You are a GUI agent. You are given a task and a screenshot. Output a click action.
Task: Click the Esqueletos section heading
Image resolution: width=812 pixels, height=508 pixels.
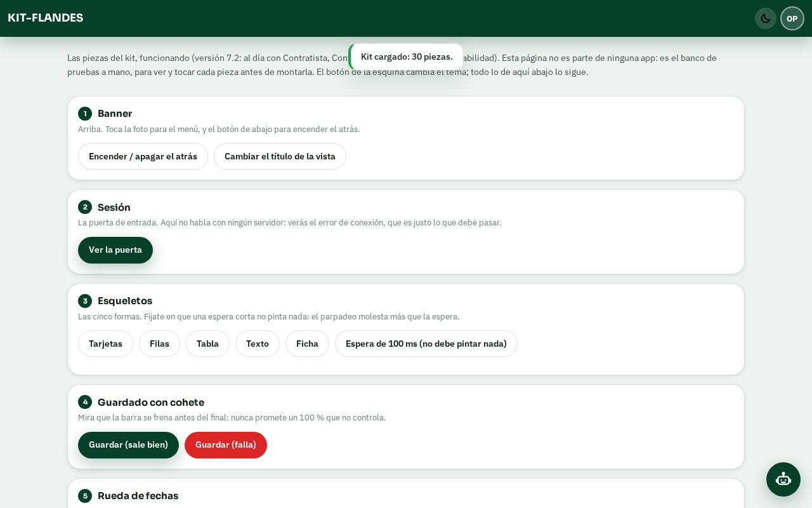[125, 301]
